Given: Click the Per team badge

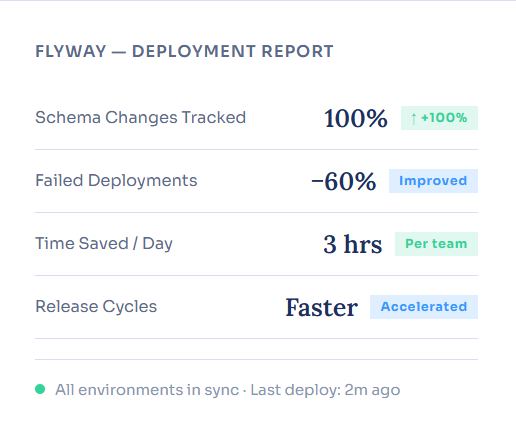Looking at the screenshot, I should point(436,244).
